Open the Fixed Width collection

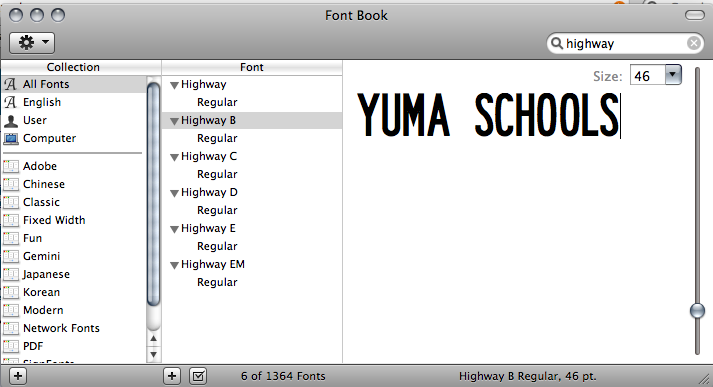(x=54, y=220)
